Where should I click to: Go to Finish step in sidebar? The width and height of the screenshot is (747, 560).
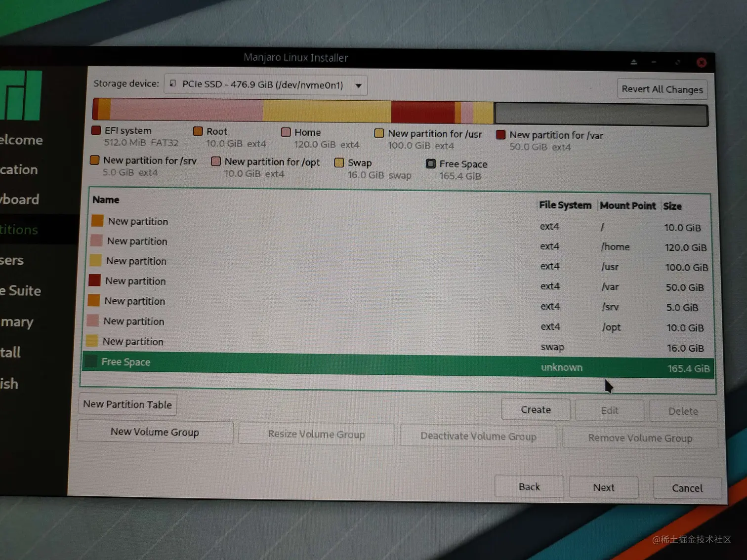[x=9, y=383]
